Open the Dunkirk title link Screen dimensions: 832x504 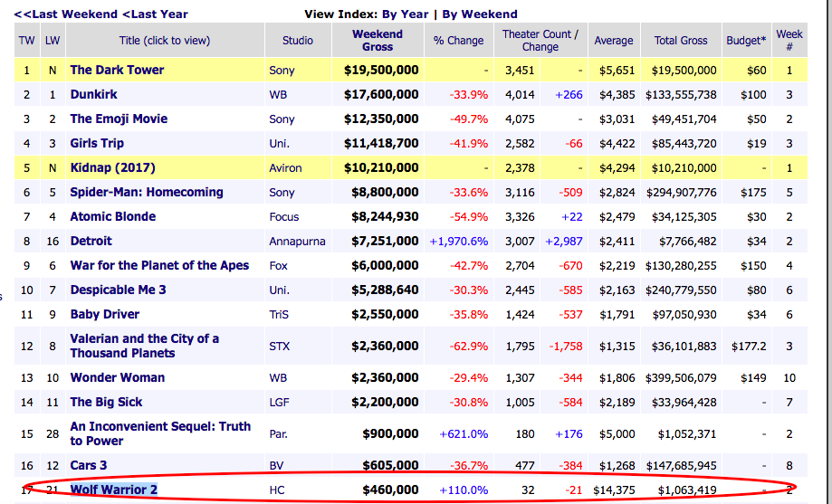(94, 94)
